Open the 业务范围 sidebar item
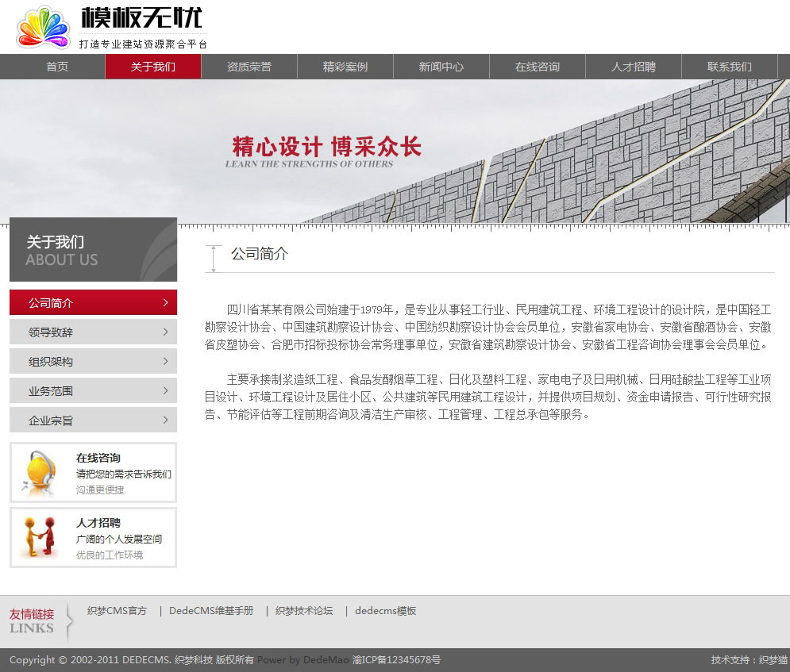790x672 pixels. 92,390
